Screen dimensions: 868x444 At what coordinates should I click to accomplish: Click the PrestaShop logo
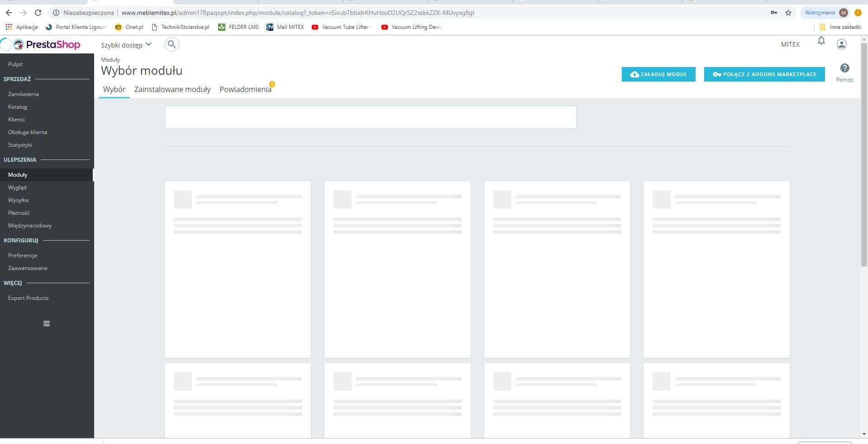pos(47,44)
